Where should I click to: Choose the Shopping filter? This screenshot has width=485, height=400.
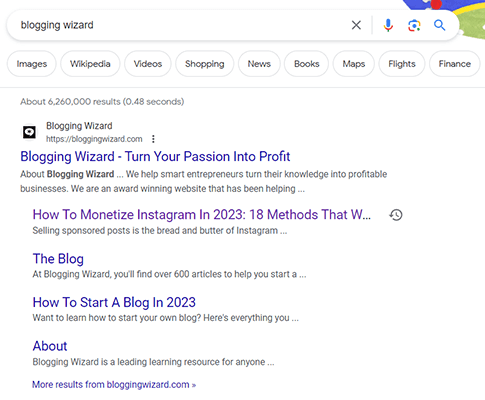(x=205, y=64)
